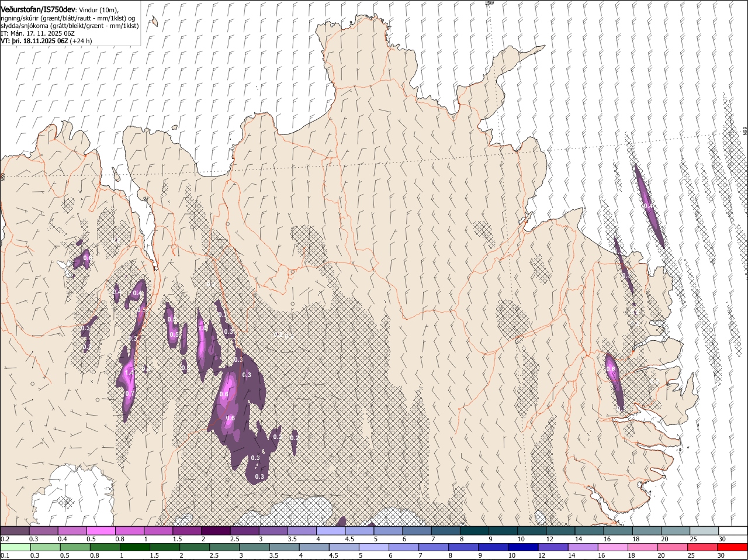This screenshot has height=560, width=748.
Task: Click upper scale swatch labeled 14
Action: tap(589, 531)
